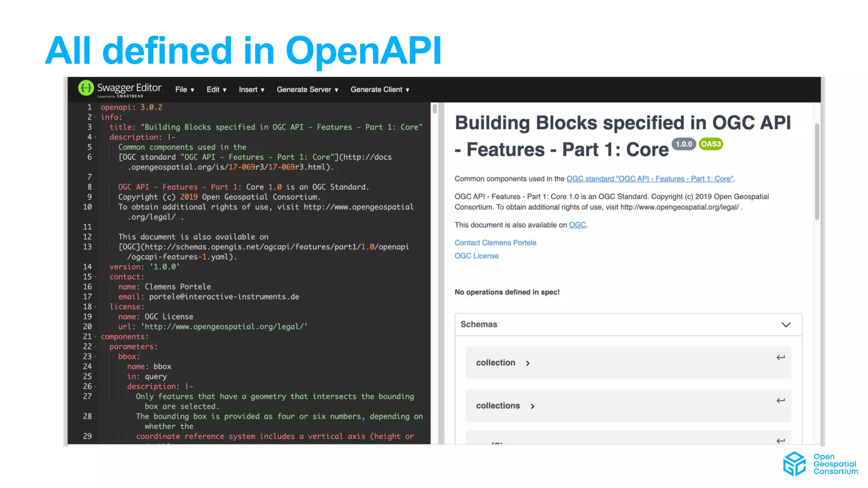Screen dimensions: 868x488
Task: Open the OGC License link
Action: [477, 256]
